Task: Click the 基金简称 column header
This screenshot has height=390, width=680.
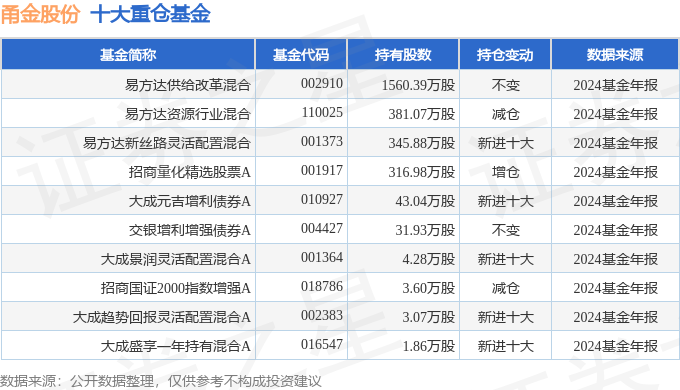Action: [128, 55]
